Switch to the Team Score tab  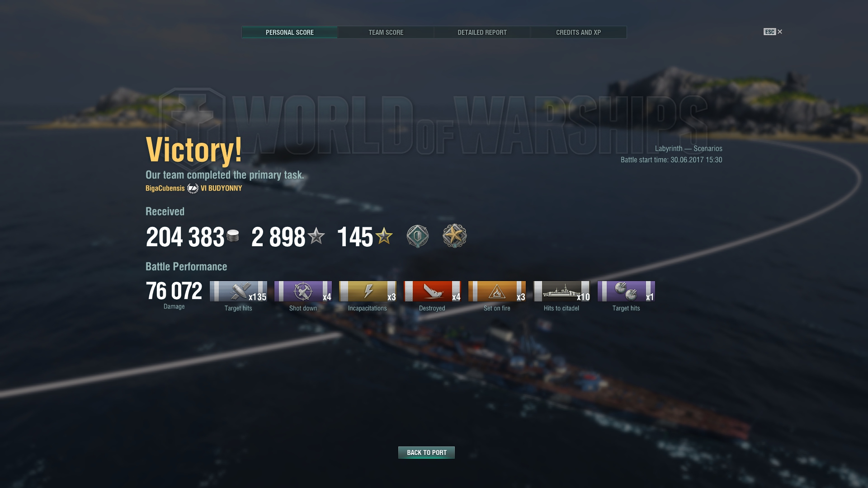click(386, 32)
